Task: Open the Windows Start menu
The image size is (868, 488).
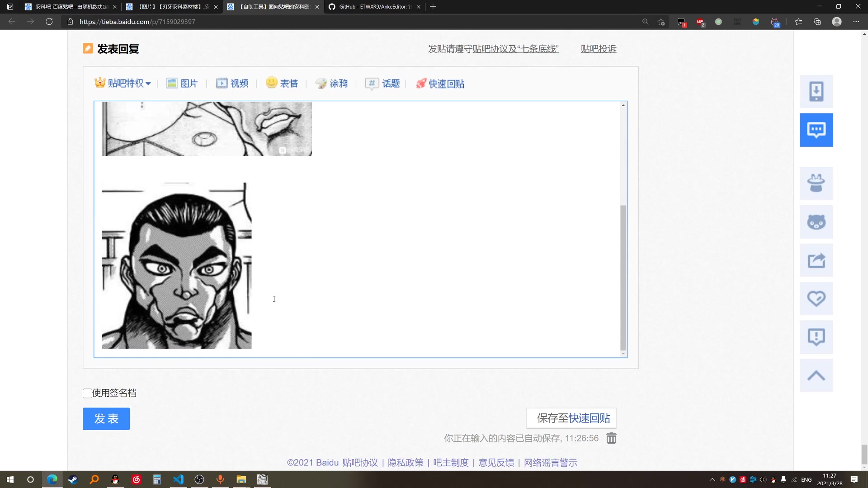Action: tap(10, 479)
